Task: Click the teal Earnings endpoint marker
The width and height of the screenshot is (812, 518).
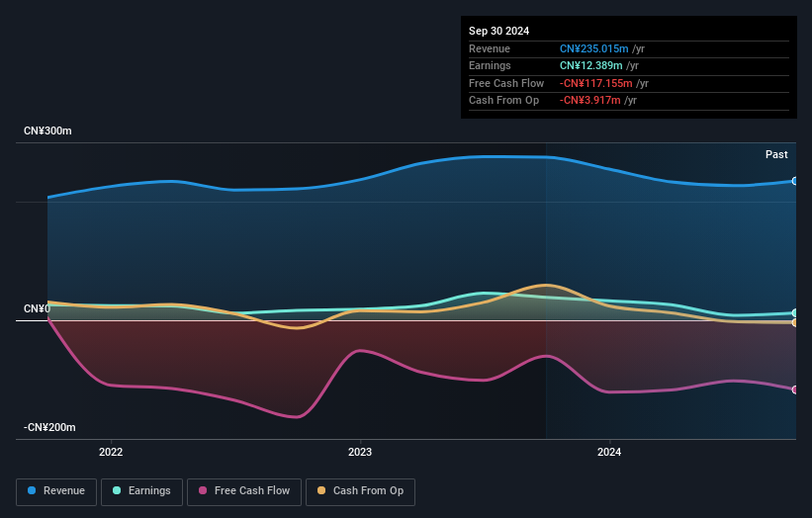Action: [x=795, y=313]
